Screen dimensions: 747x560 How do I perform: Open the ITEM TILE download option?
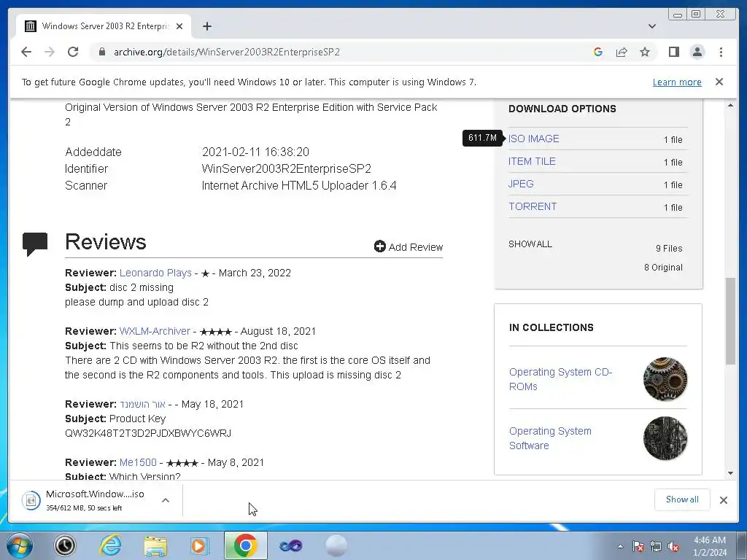[x=532, y=161]
